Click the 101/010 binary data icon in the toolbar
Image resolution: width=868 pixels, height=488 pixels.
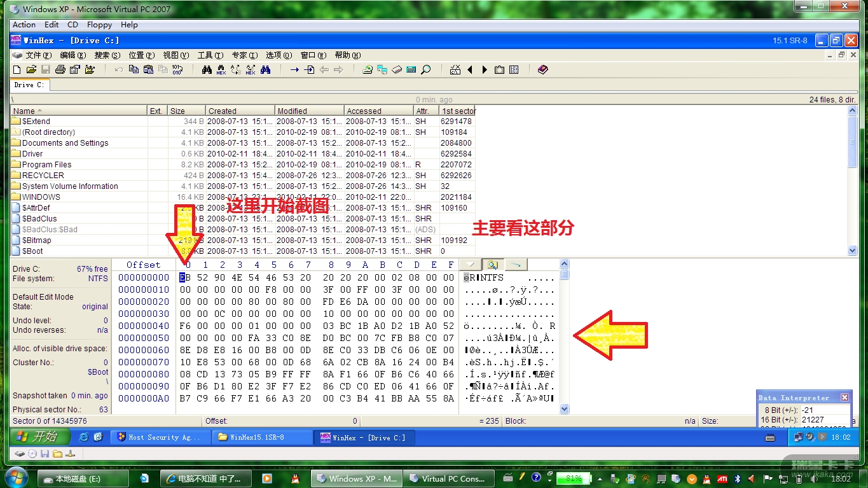click(x=177, y=69)
